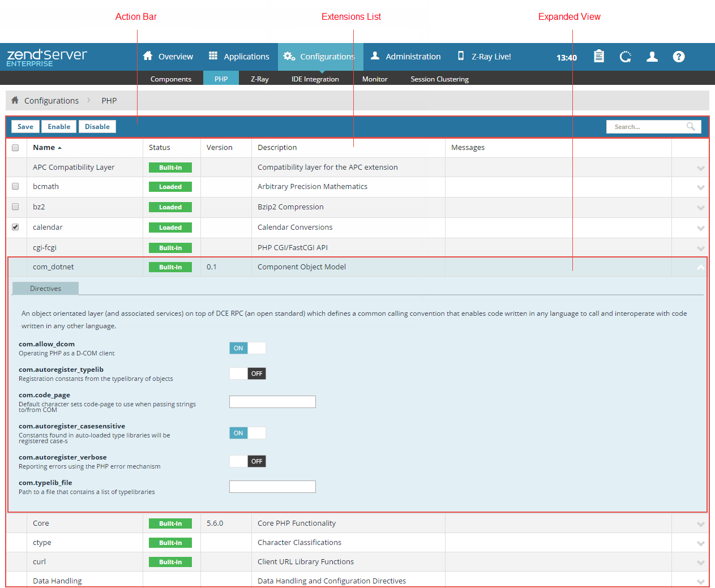The image size is (715, 588).
Task: Open the user account icon
Action: tap(652, 57)
